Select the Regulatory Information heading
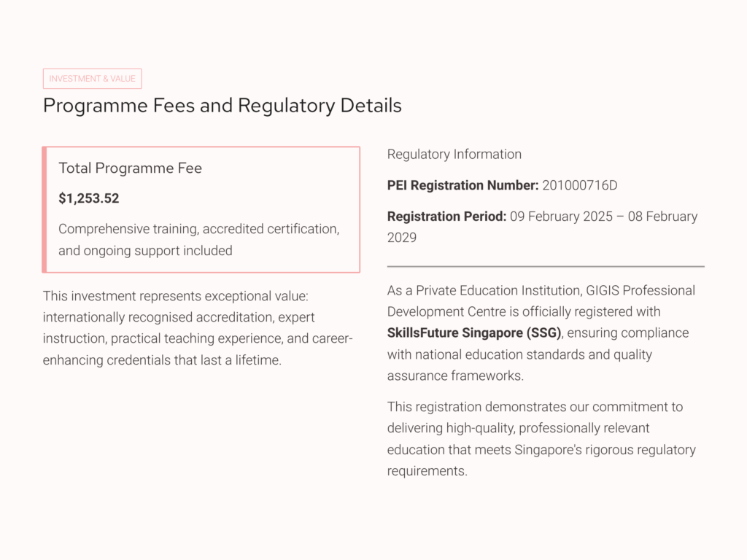747x560 pixels. [x=454, y=155]
